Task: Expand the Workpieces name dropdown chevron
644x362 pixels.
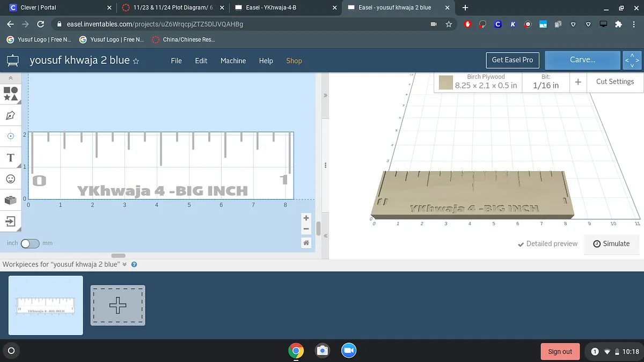Action: tap(125, 264)
